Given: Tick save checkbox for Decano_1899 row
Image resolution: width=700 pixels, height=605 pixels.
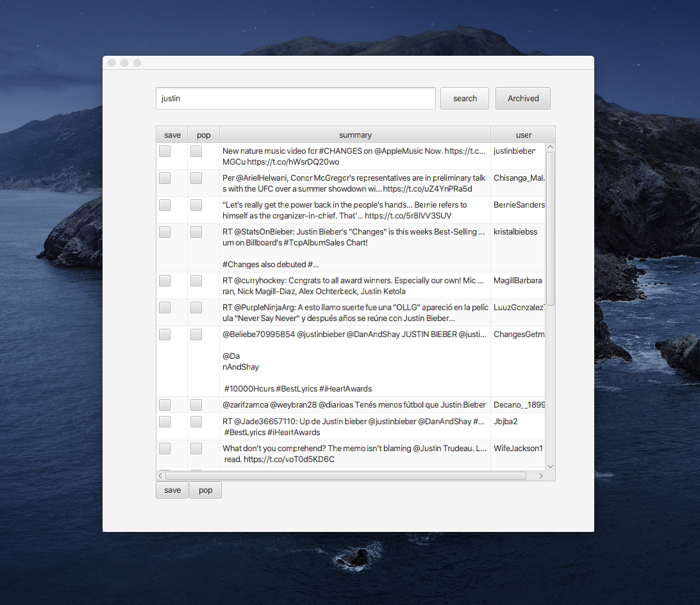Looking at the screenshot, I should pos(165,405).
